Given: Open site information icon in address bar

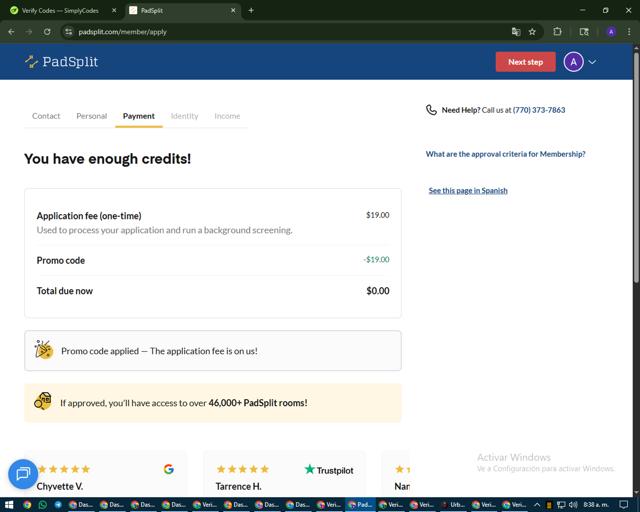Looking at the screenshot, I should click(x=69, y=32).
